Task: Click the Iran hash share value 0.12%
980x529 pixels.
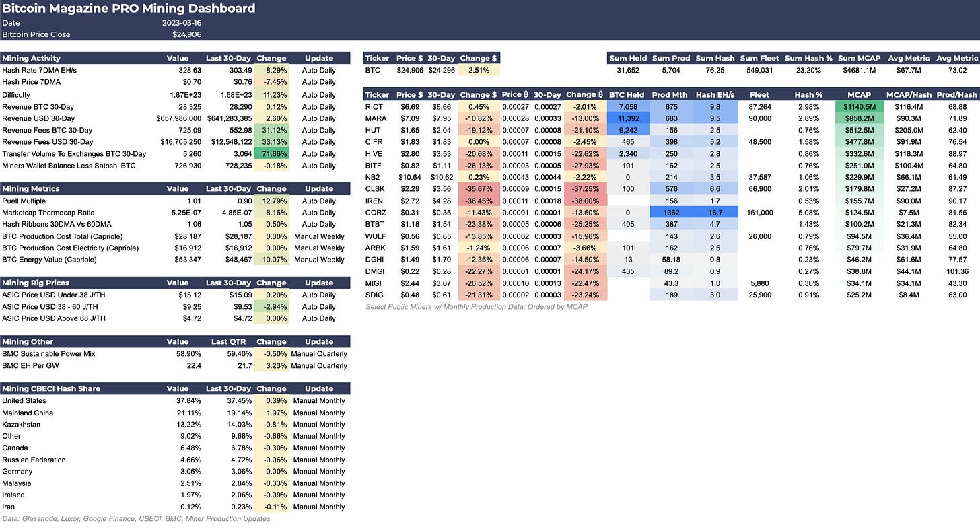Action: coord(190,507)
